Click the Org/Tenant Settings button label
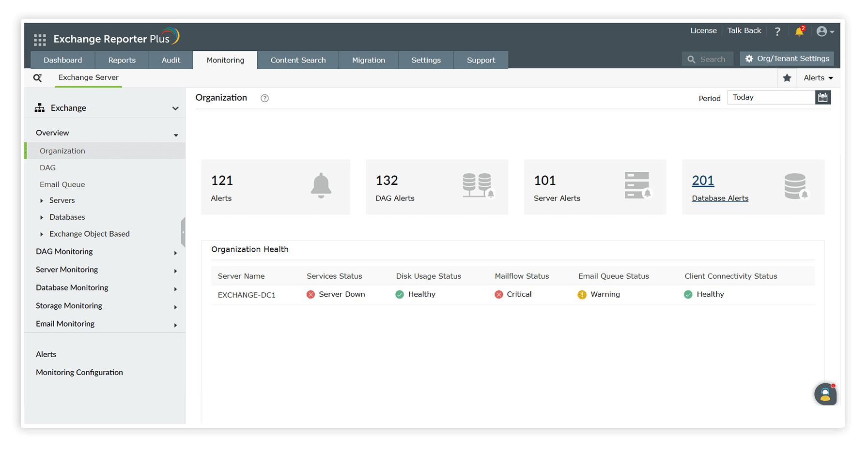Viewport: 868px width, 453px height. [793, 59]
